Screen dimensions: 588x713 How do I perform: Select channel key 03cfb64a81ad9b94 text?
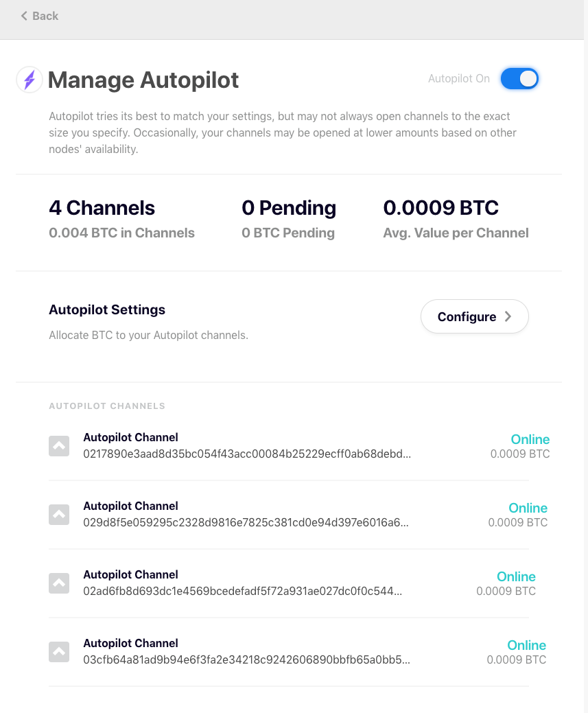[246, 659]
